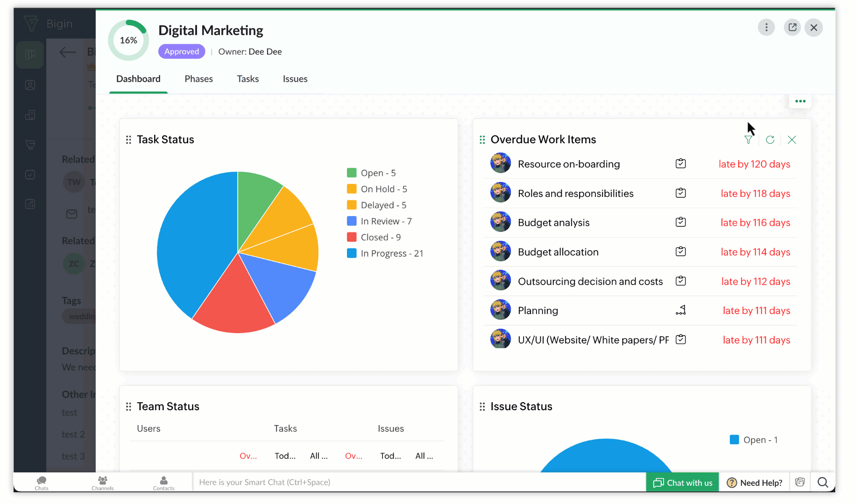Click the On Hold - 5 legend swatch
This screenshot has height=504, width=855.
[x=352, y=189]
